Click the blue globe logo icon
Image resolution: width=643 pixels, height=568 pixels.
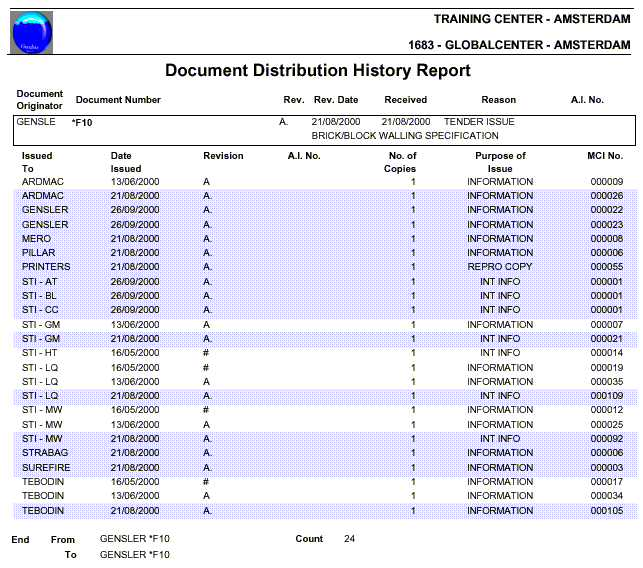pyautogui.click(x=32, y=31)
